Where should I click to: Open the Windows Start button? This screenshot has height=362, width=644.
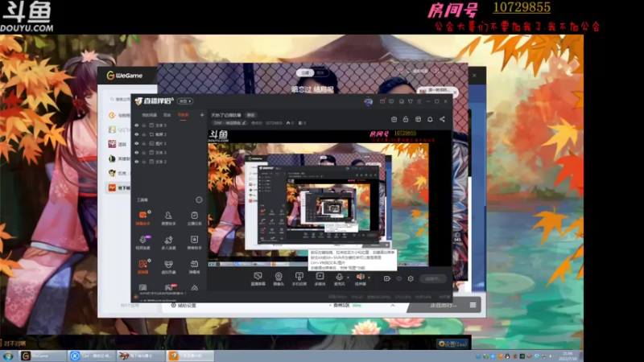click(x=8, y=356)
